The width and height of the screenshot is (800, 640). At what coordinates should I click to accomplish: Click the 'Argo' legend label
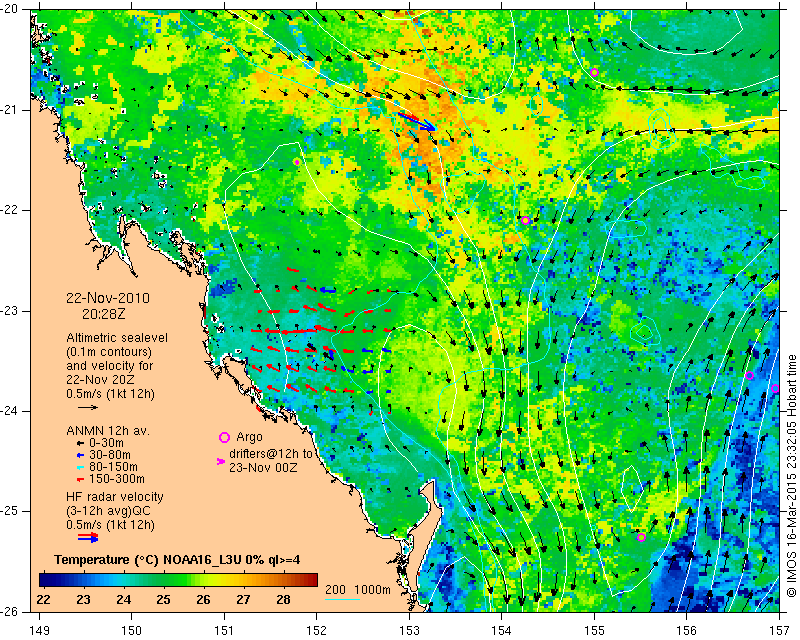(x=249, y=437)
